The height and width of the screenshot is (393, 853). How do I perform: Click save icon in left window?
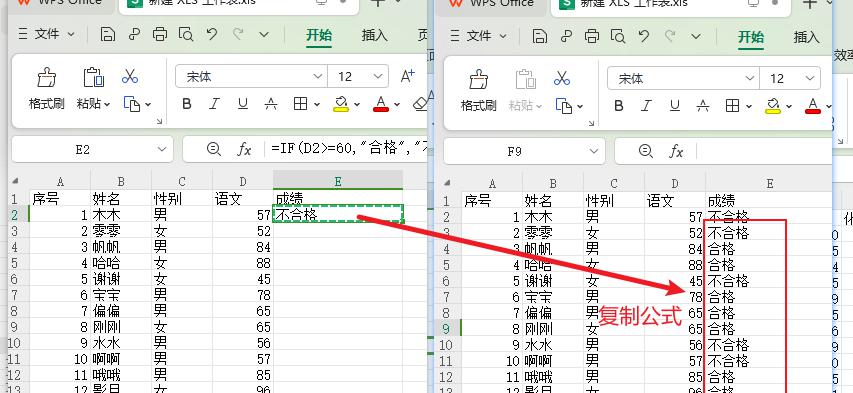click(x=108, y=34)
